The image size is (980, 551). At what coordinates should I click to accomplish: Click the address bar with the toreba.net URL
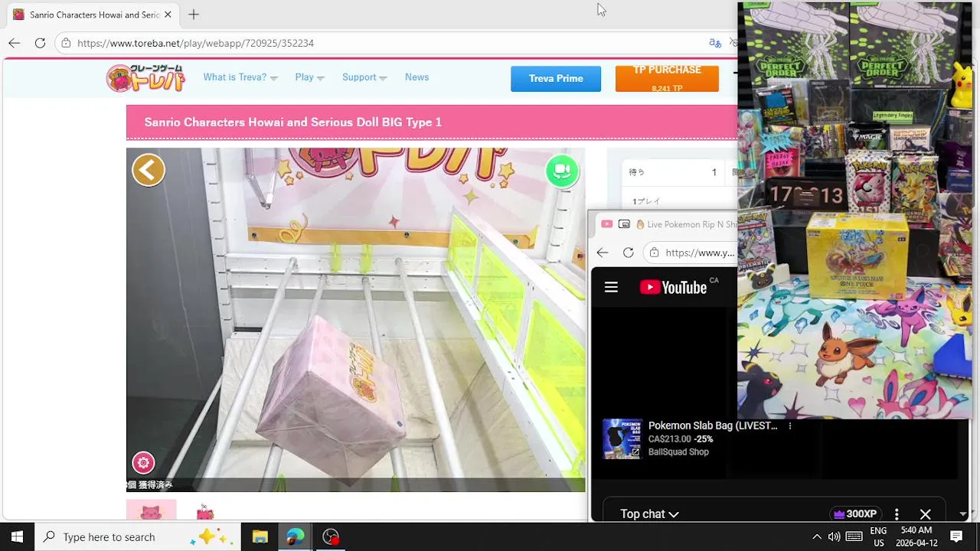(383, 43)
